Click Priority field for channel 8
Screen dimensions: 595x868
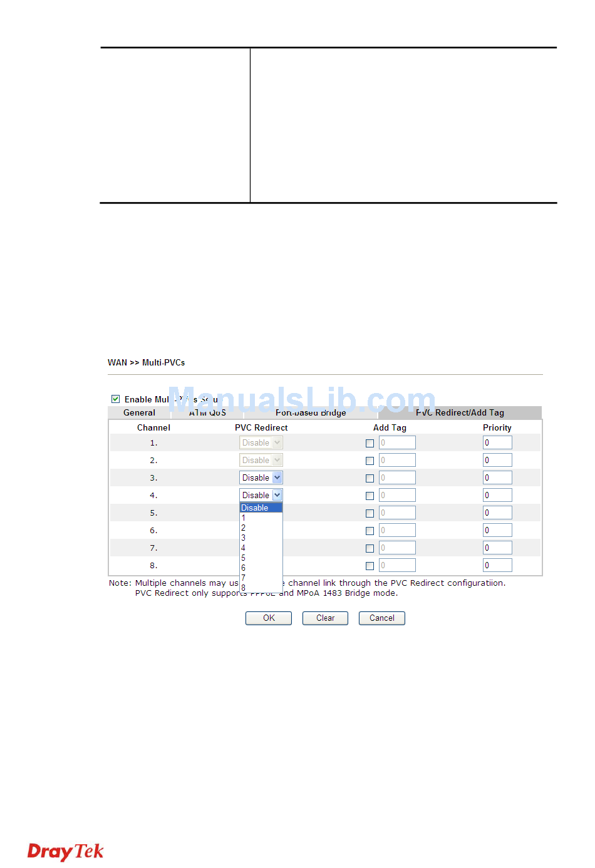click(x=497, y=565)
